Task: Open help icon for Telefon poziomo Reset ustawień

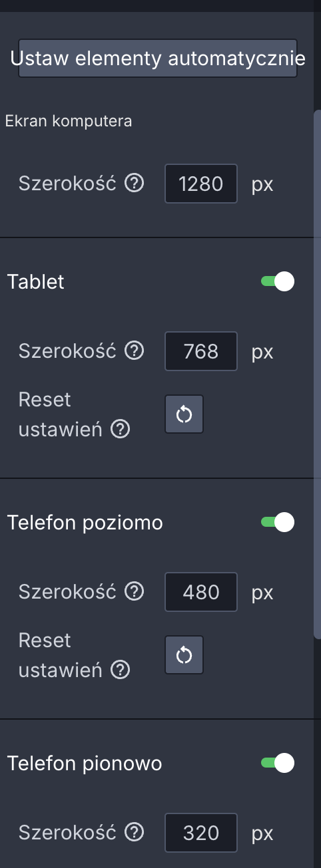Action: tap(120, 670)
